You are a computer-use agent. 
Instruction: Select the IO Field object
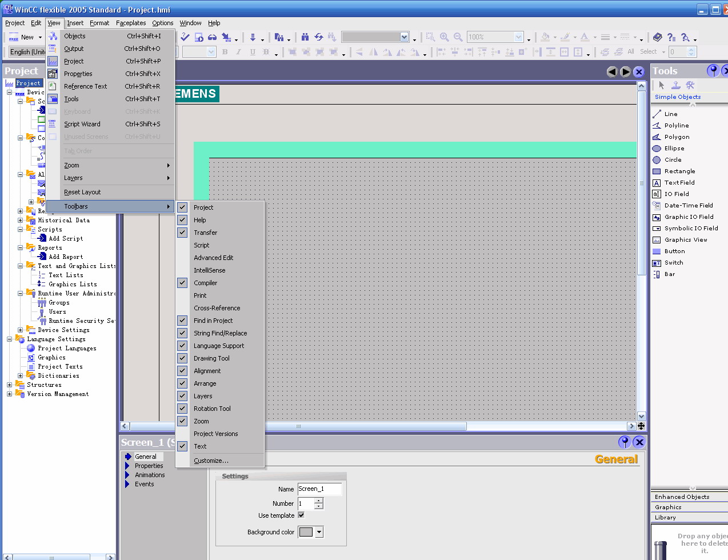coord(671,194)
